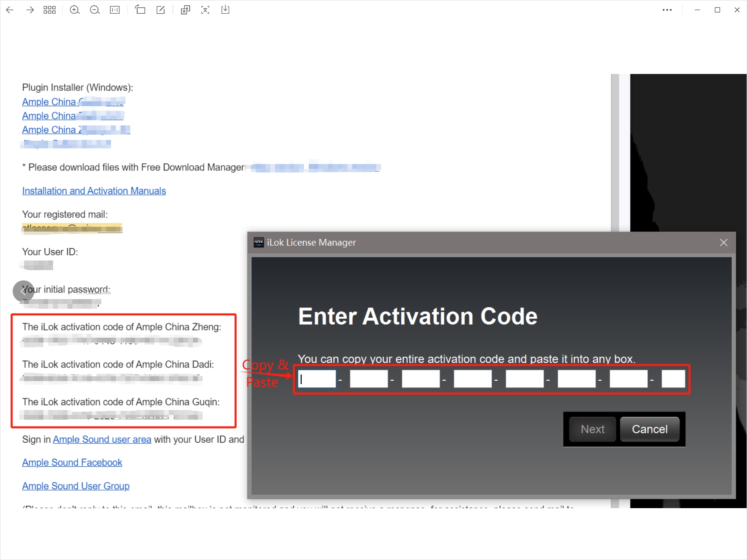Show image at actual 1:1 size
The height and width of the screenshot is (560, 747).
pos(115,10)
